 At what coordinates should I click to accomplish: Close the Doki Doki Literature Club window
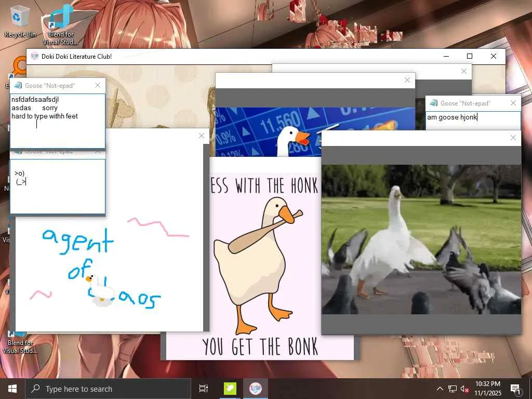(x=494, y=56)
